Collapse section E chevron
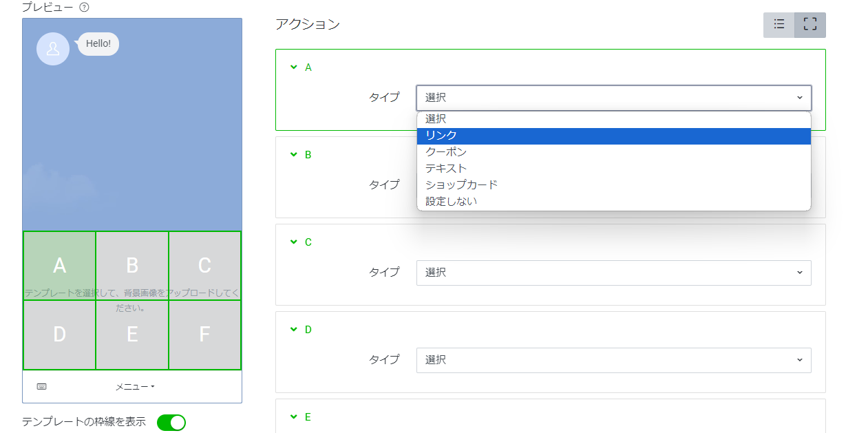 click(x=294, y=417)
